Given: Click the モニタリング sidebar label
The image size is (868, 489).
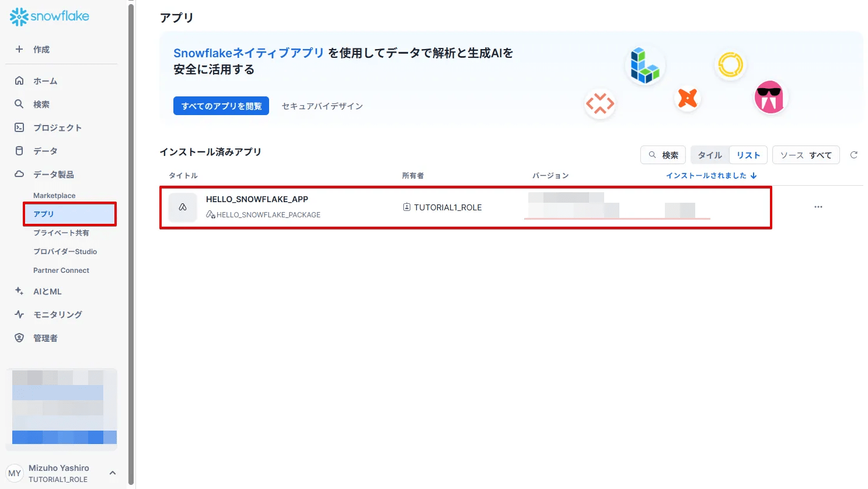Looking at the screenshot, I should point(58,314).
